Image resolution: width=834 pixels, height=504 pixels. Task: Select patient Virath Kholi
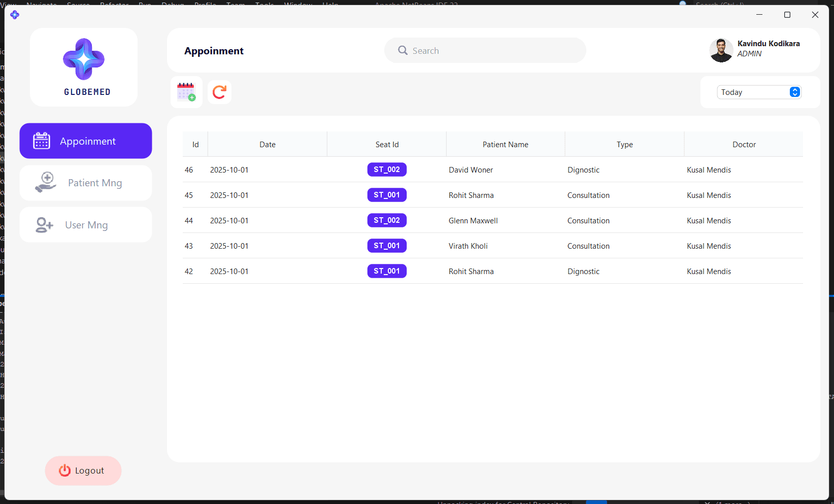tap(468, 246)
